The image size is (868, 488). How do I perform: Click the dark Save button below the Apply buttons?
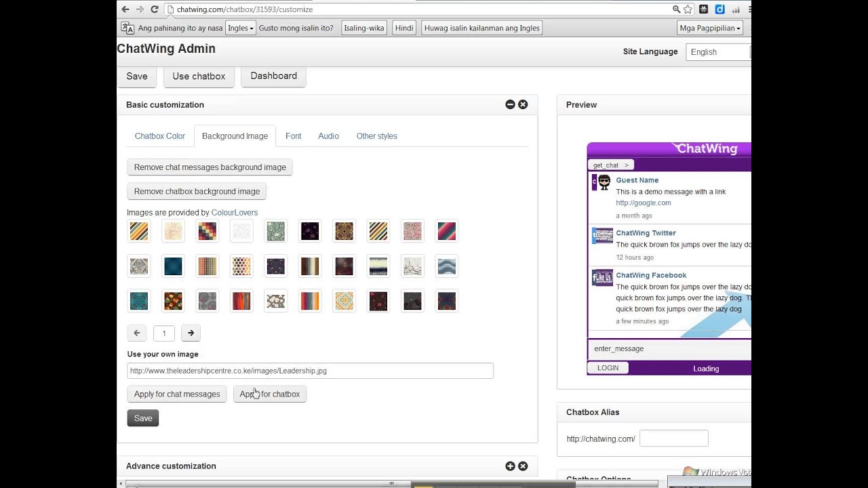tap(143, 418)
